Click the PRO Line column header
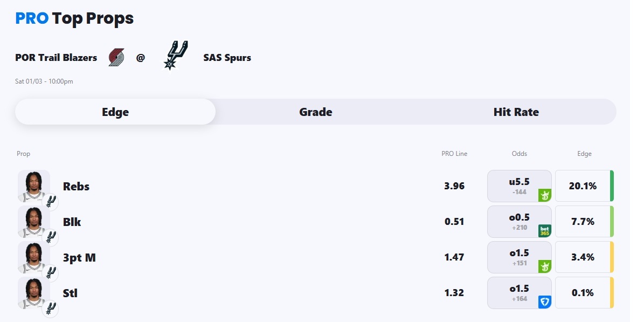644x322 pixels. click(454, 154)
